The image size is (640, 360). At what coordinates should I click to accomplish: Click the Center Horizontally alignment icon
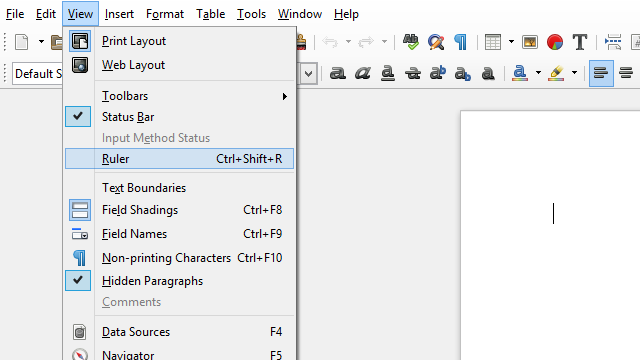click(626, 73)
